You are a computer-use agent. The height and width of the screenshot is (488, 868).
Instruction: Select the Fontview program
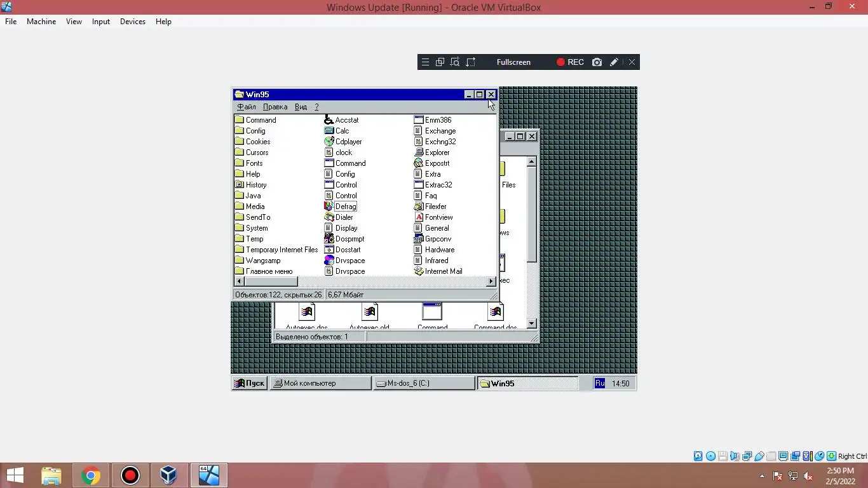pyautogui.click(x=433, y=217)
